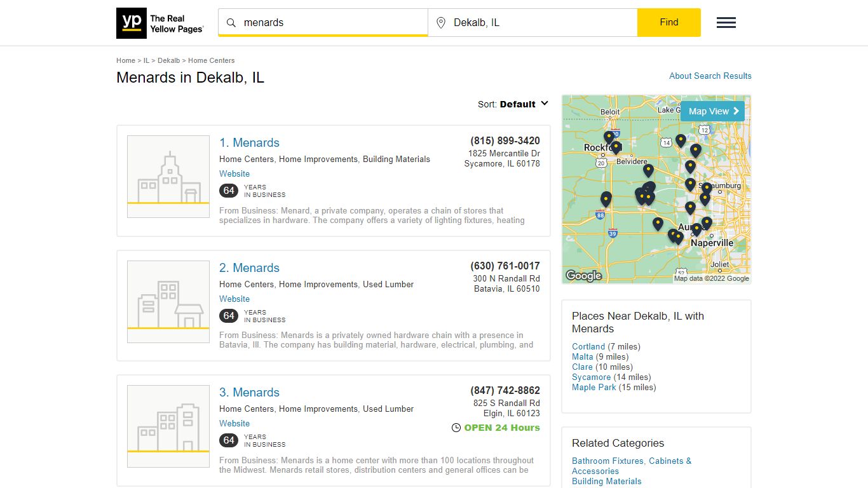The image size is (868, 488).
Task: Click the Sycamore nearby place link
Action: [x=591, y=377]
